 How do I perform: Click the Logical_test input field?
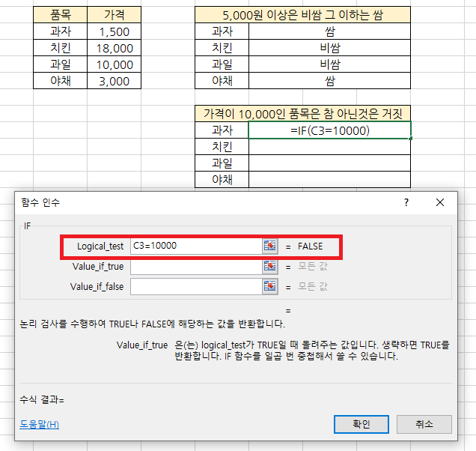(x=196, y=246)
